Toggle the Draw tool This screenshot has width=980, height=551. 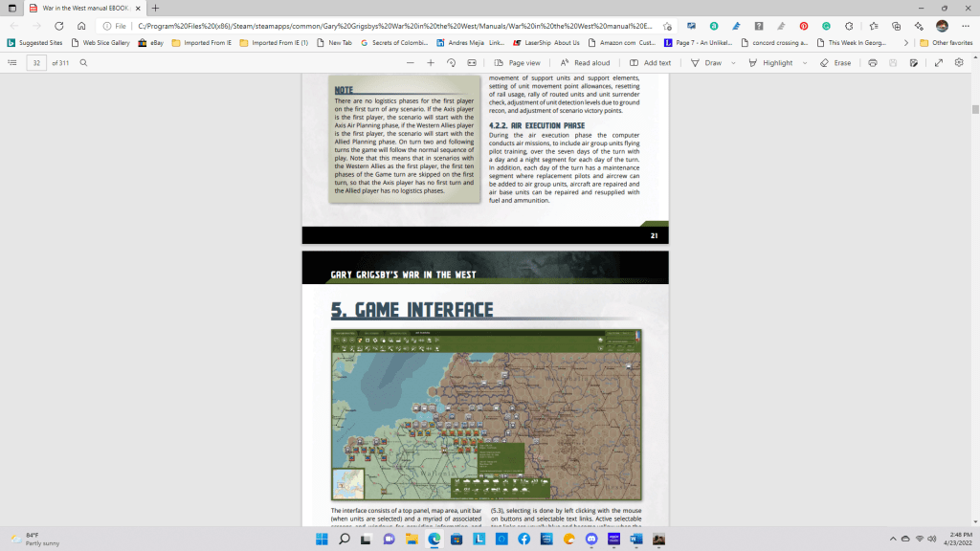point(706,62)
